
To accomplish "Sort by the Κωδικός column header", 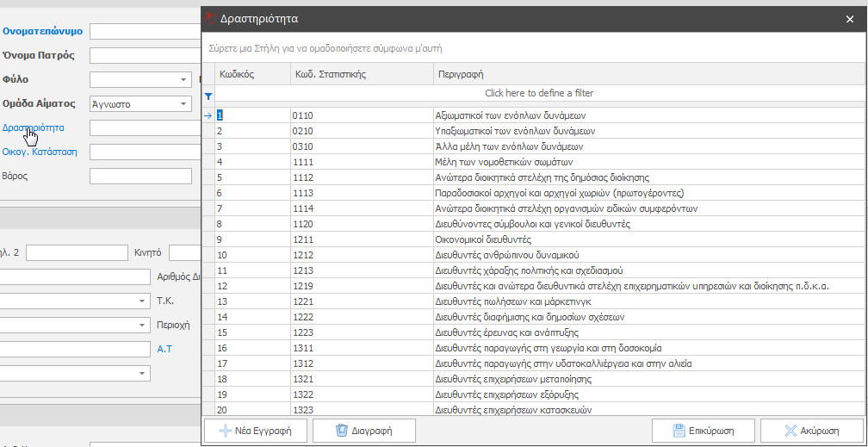I will [x=251, y=74].
